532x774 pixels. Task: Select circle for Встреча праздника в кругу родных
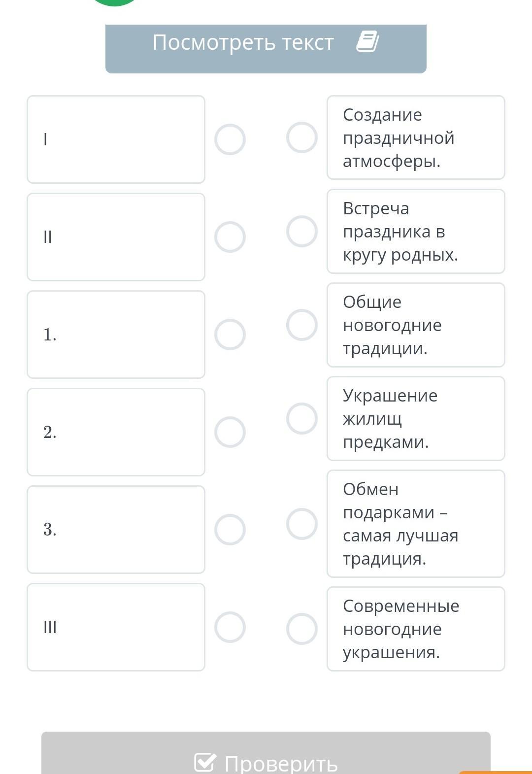pyautogui.click(x=302, y=231)
